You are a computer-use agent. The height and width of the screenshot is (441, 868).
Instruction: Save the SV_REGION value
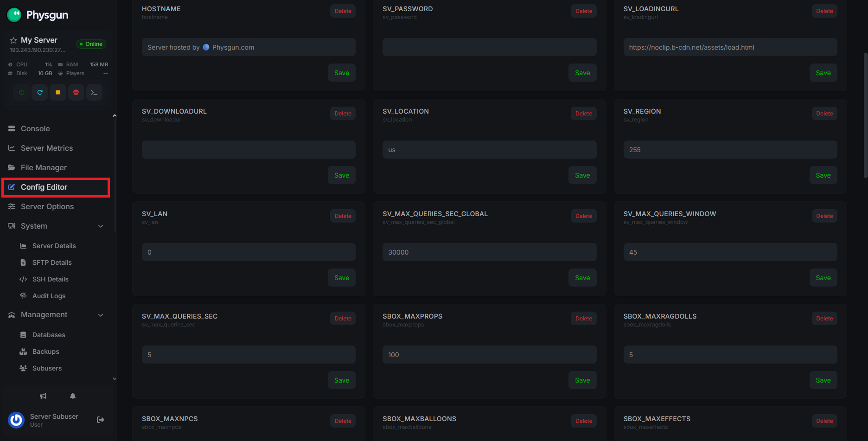point(823,175)
